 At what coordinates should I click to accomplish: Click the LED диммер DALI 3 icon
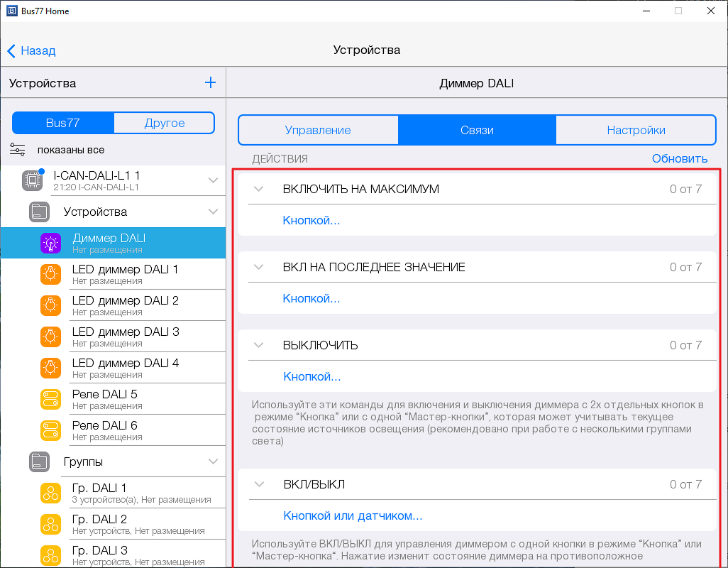click(50, 337)
